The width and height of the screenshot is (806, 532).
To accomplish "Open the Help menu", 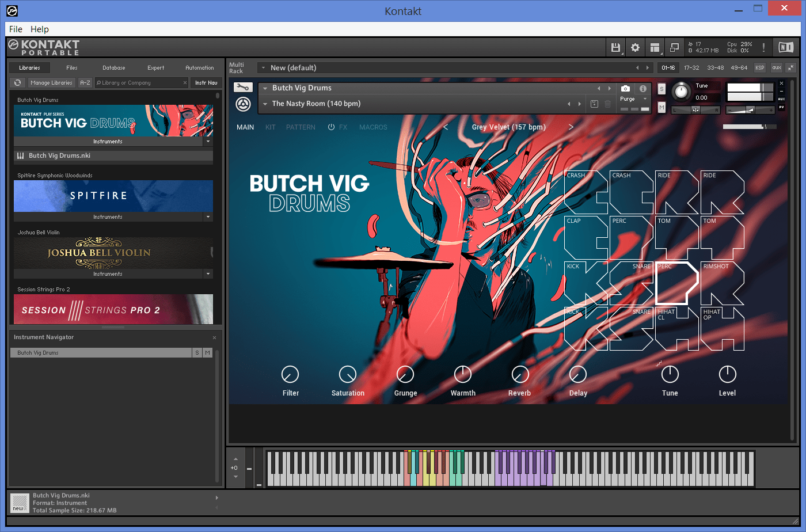I will point(40,29).
